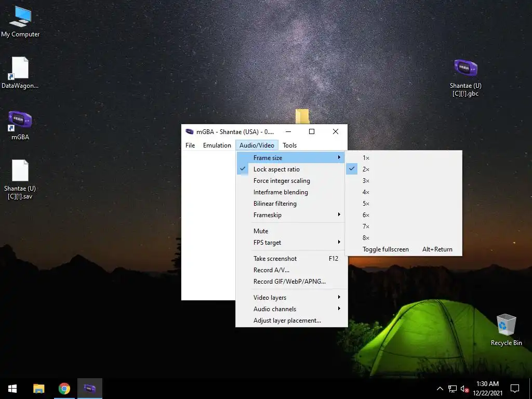Expand the Frameskip submenu

pyautogui.click(x=290, y=215)
